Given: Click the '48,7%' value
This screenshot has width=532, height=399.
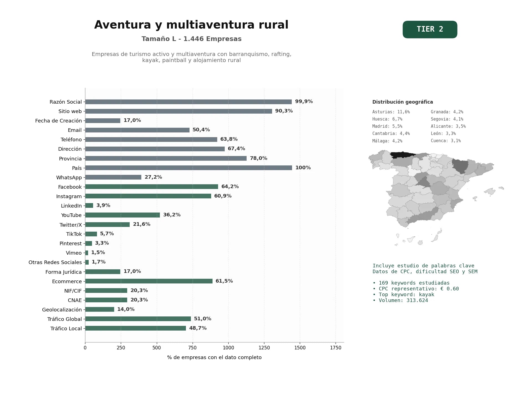Looking at the screenshot, I should point(198,328).
